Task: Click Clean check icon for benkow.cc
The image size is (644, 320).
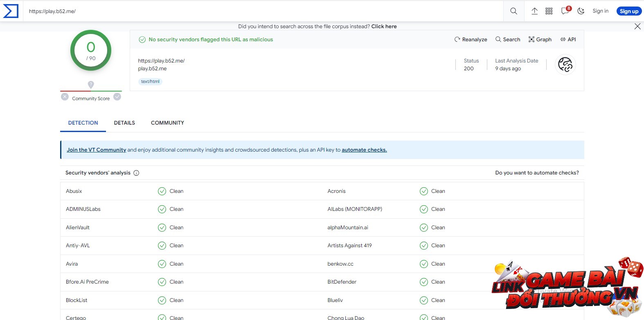Action: tap(424, 264)
